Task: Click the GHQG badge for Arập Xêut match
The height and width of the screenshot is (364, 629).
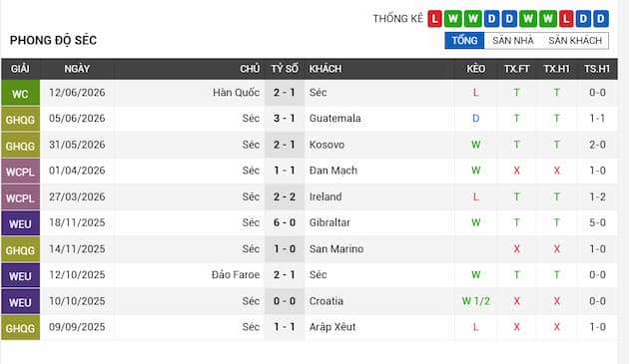Action: (20, 327)
